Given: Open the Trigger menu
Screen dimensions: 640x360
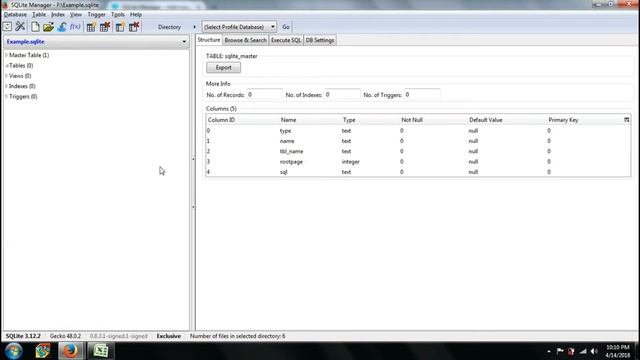Looking at the screenshot, I should click(x=96, y=14).
